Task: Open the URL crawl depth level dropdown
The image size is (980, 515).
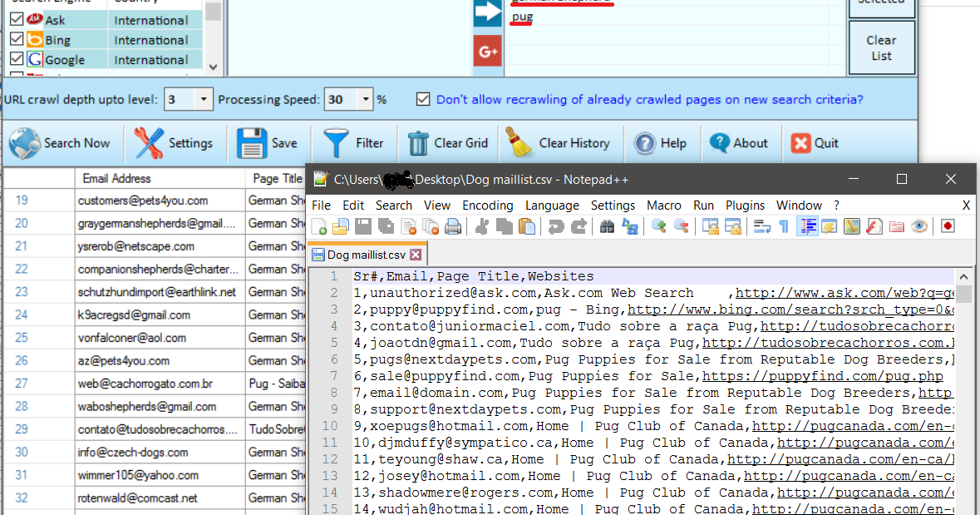Action: [x=202, y=99]
